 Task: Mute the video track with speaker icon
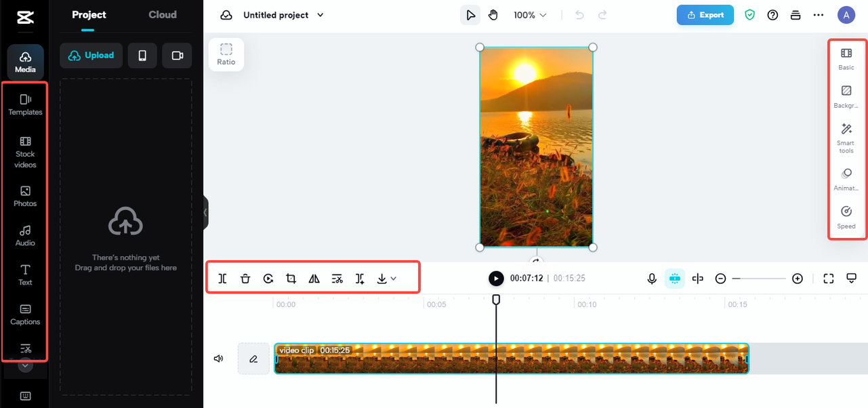218,359
